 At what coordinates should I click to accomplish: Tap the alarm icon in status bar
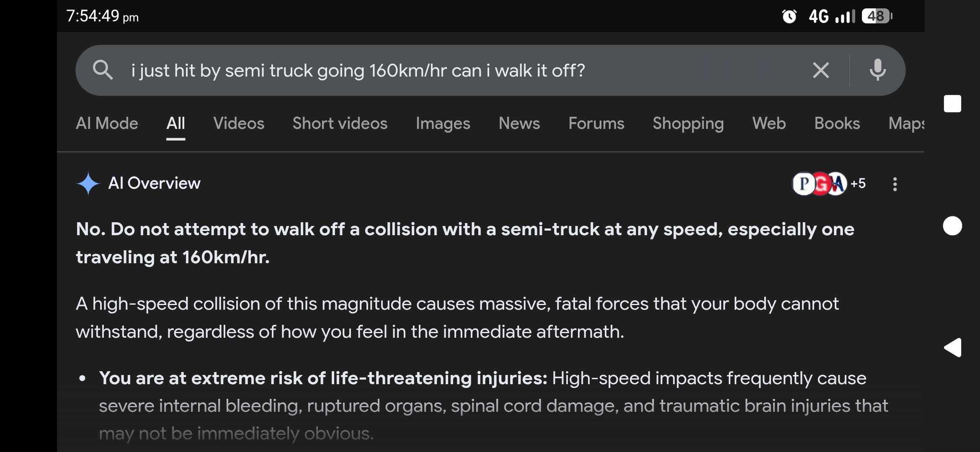pos(789,16)
